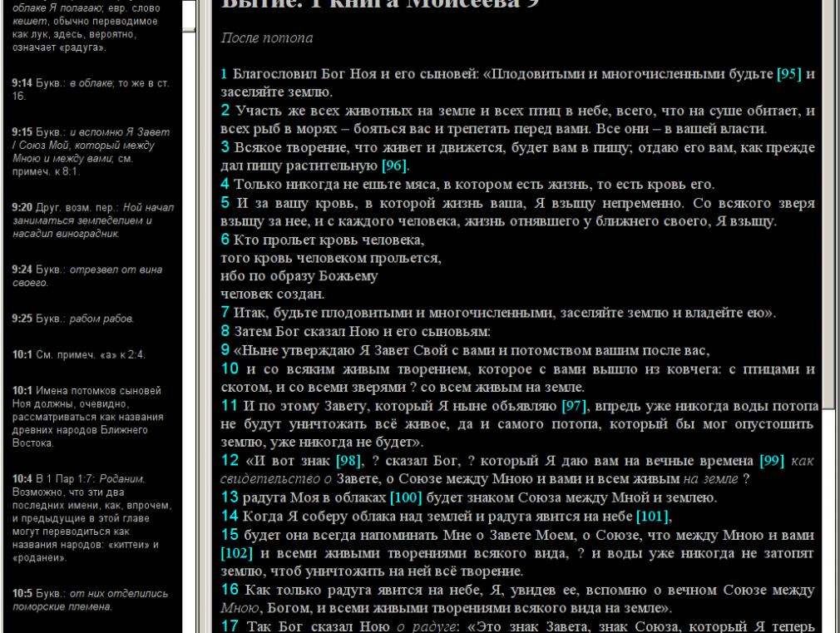Image resolution: width=840 pixels, height=633 pixels.
Task: Select verse number 6
Action: coord(225,240)
